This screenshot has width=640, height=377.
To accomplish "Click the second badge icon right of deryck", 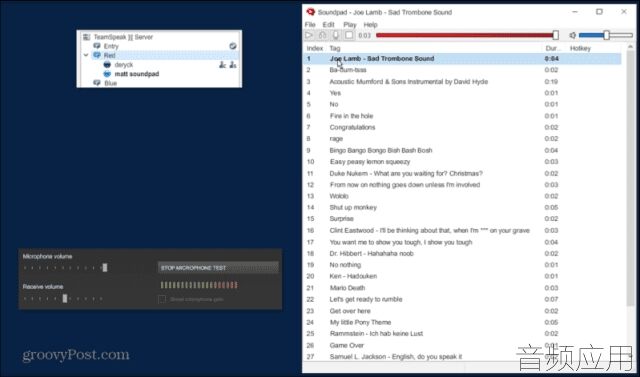I will 233,64.
